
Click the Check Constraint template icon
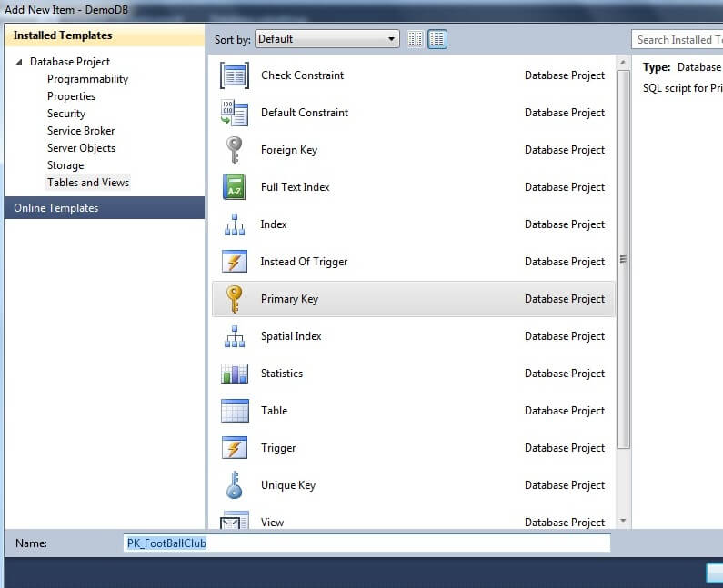235,75
